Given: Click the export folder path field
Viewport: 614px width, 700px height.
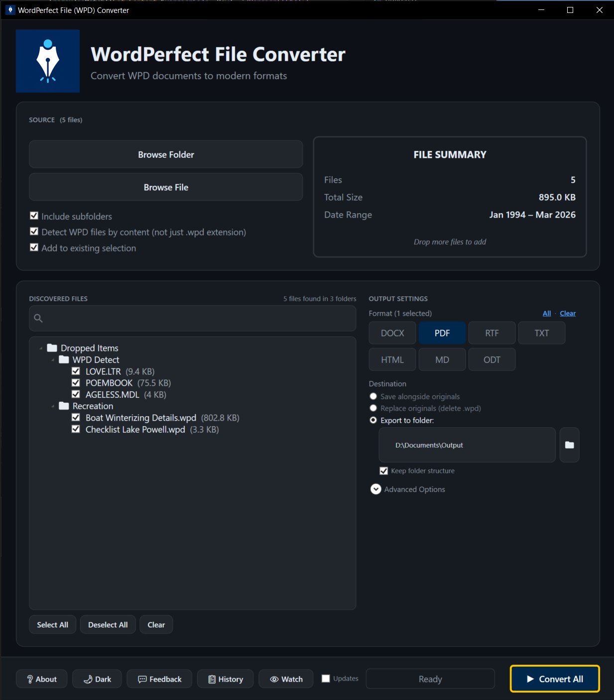Looking at the screenshot, I should click(467, 445).
